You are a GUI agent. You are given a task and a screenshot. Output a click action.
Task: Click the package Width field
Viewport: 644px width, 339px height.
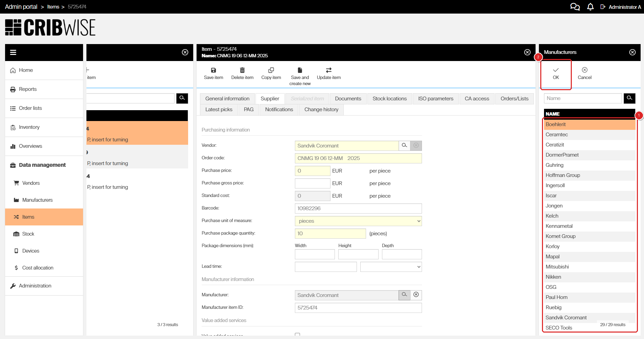coord(315,254)
